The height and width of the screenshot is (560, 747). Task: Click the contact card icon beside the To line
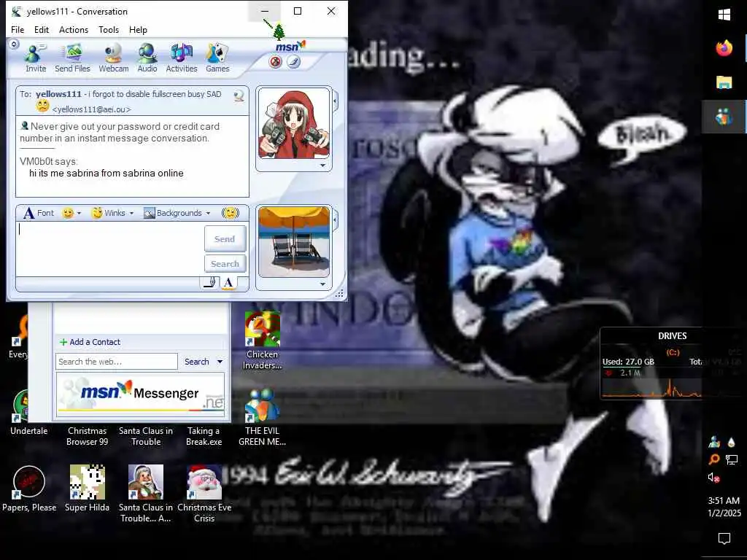coord(239,96)
